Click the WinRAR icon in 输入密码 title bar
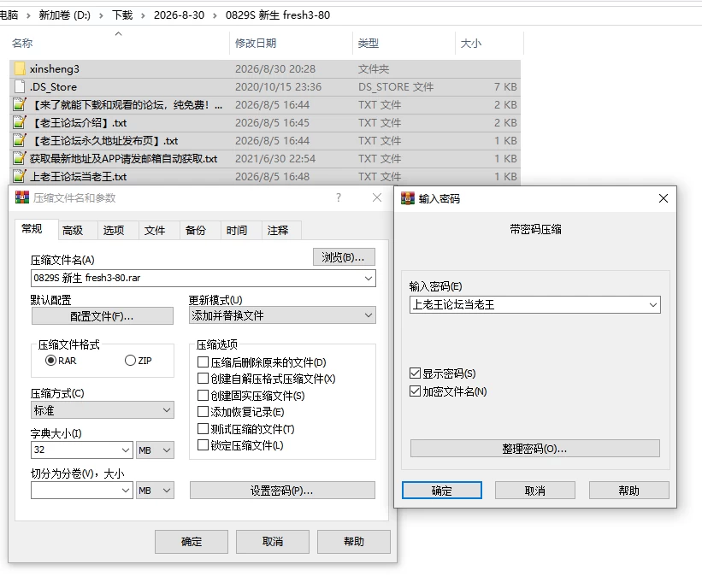The height and width of the screenshot is (588, 702). [407, 198]
